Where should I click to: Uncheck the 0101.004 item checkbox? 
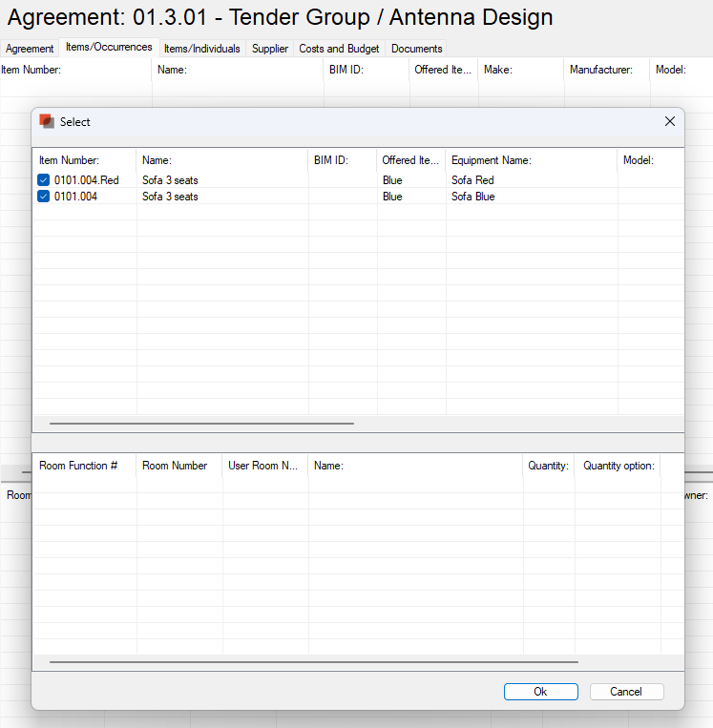[x=44, y=197]
